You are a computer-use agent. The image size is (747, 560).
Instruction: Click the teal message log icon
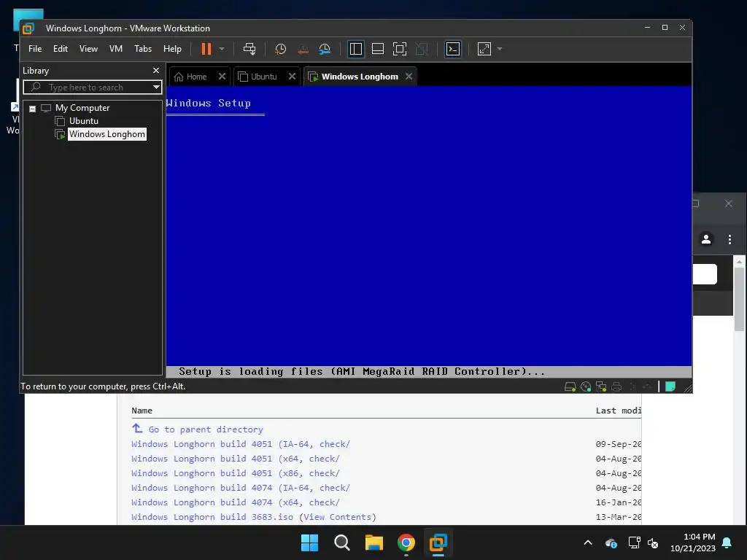tap(670, 386)
